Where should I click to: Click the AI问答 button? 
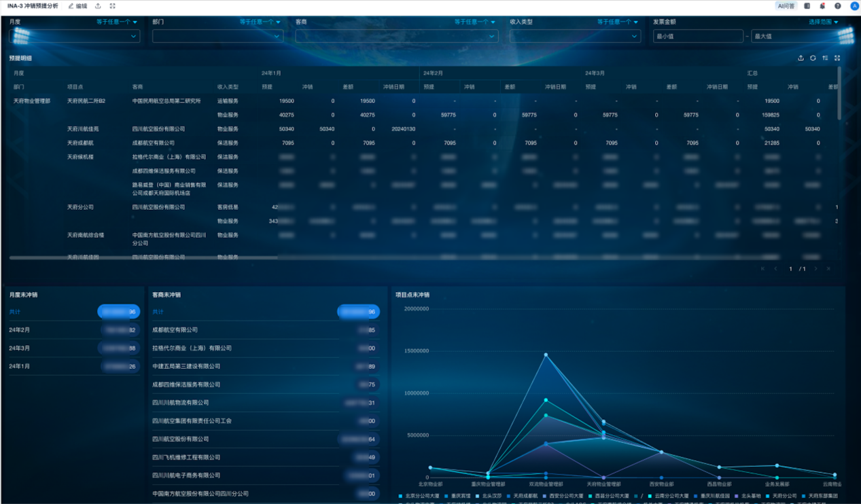point(786,6)
